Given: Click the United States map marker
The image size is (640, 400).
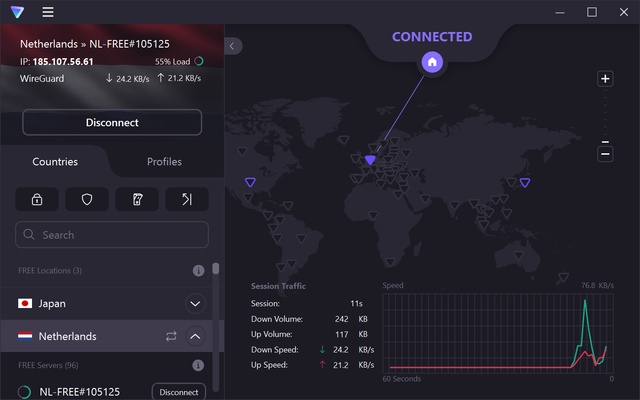Looking at the screenshot, I should [250, 182].
